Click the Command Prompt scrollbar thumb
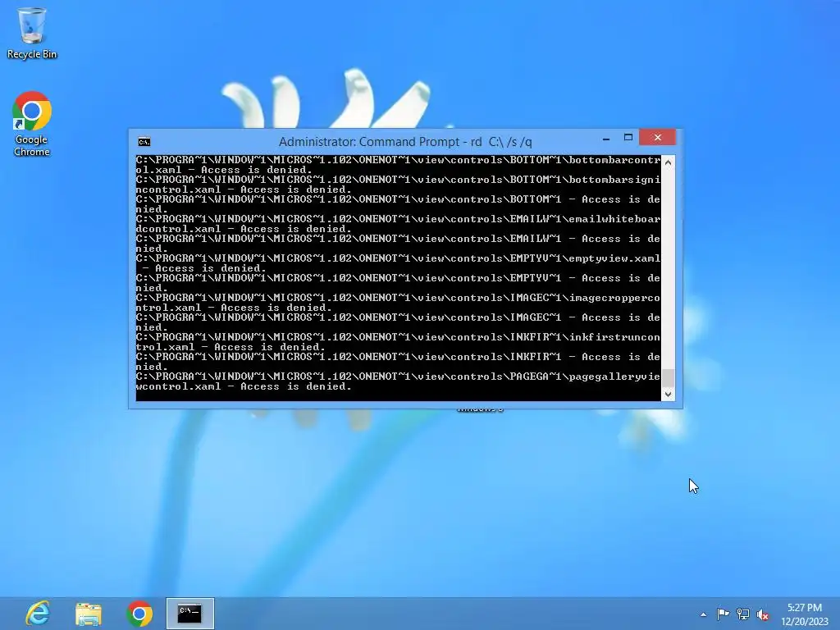 (668, 377)
